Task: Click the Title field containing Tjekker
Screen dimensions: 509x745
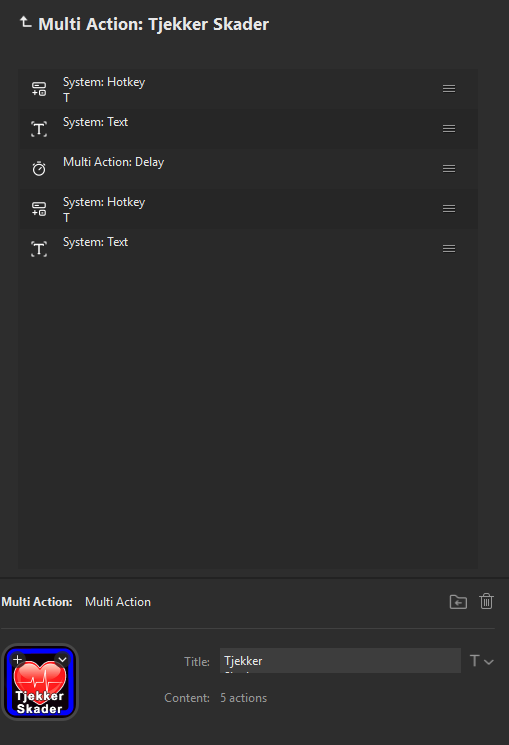Action: pyautogui.click(x=340, y=660)
